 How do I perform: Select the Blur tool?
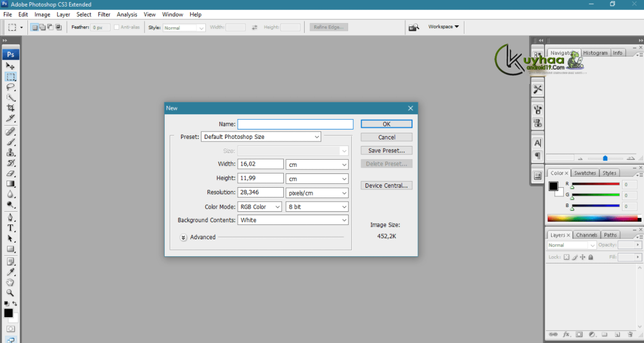click(10, 194)
